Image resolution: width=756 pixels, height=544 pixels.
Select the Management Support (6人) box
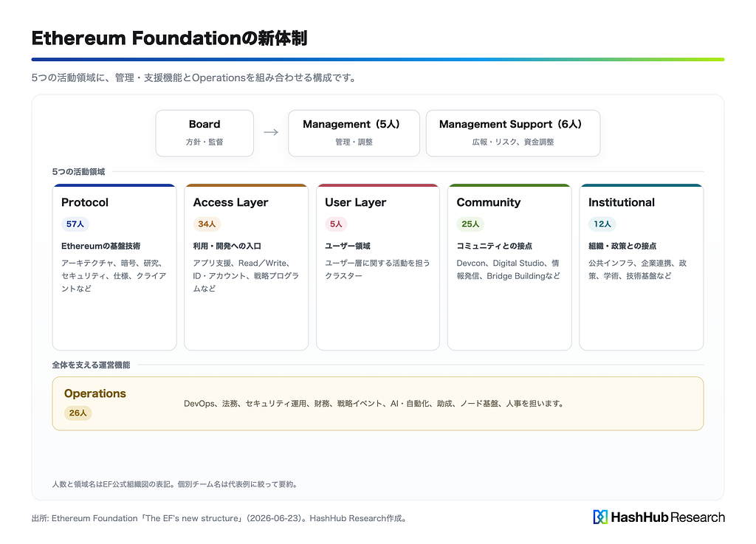[x=513, y=133]
